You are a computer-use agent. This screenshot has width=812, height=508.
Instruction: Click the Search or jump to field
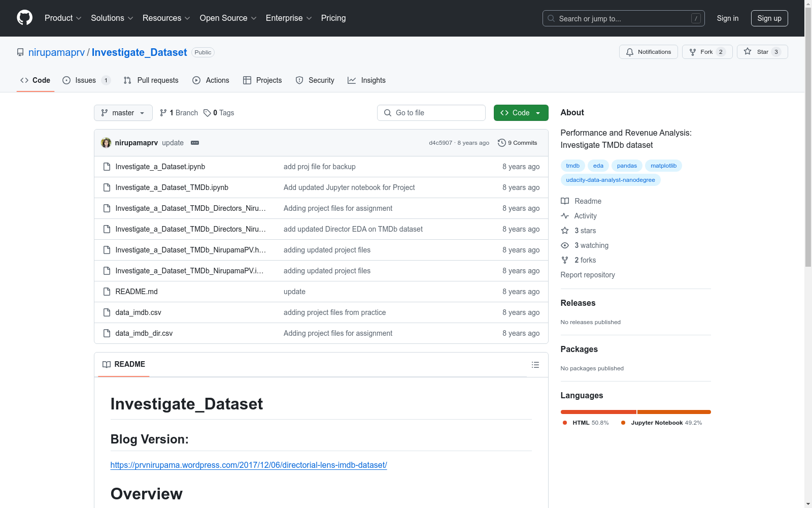pos(624,18)
